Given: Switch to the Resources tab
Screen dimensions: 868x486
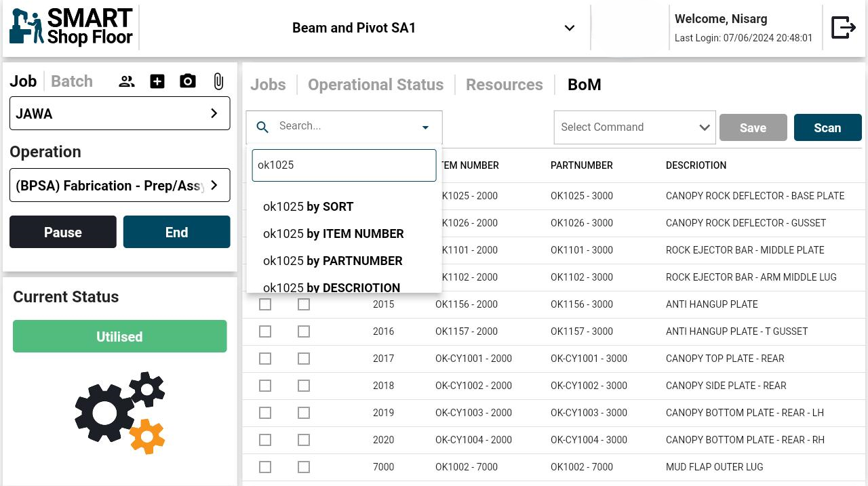Looking at the screenshot, I should click(x=505, y=85).
